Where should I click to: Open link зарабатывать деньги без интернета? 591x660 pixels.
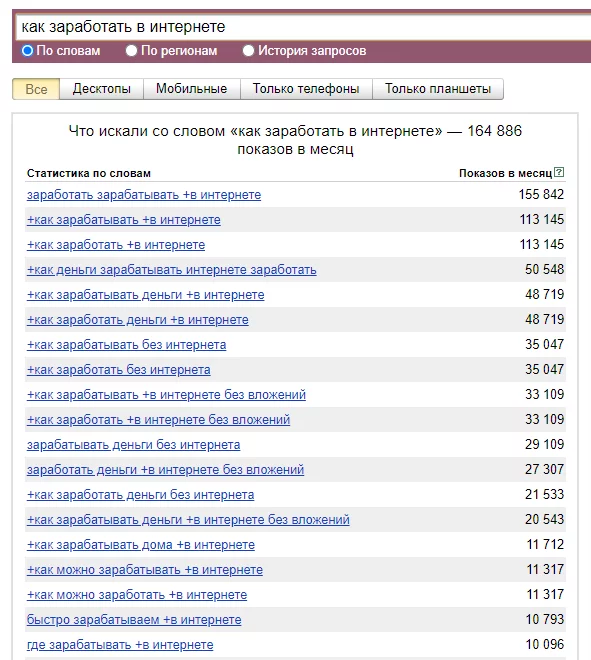[x=133, y=445]
